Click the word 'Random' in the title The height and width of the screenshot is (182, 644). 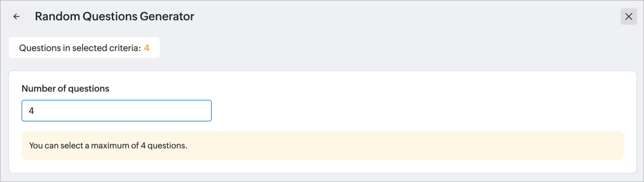pos(57,17)
